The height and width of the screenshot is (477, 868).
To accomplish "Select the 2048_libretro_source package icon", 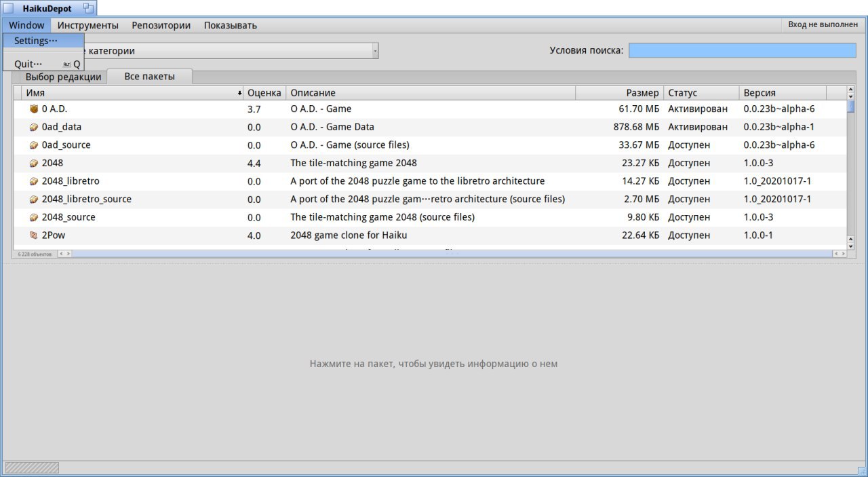I will tap(34, 199).
